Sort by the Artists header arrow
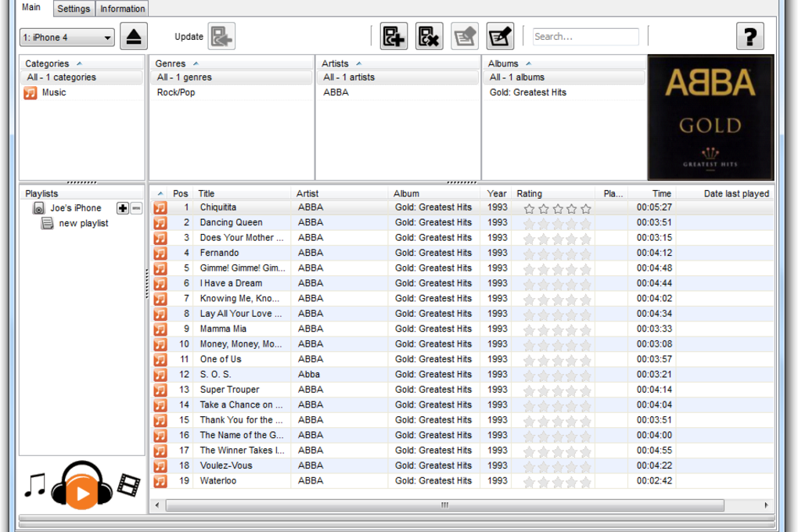Screen dimensions: 798x532 point(359,63)
